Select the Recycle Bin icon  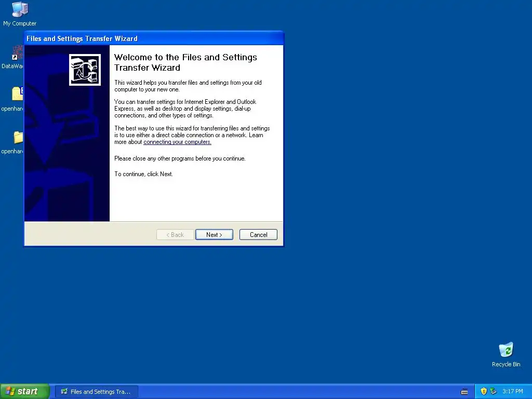pos(506,354)
